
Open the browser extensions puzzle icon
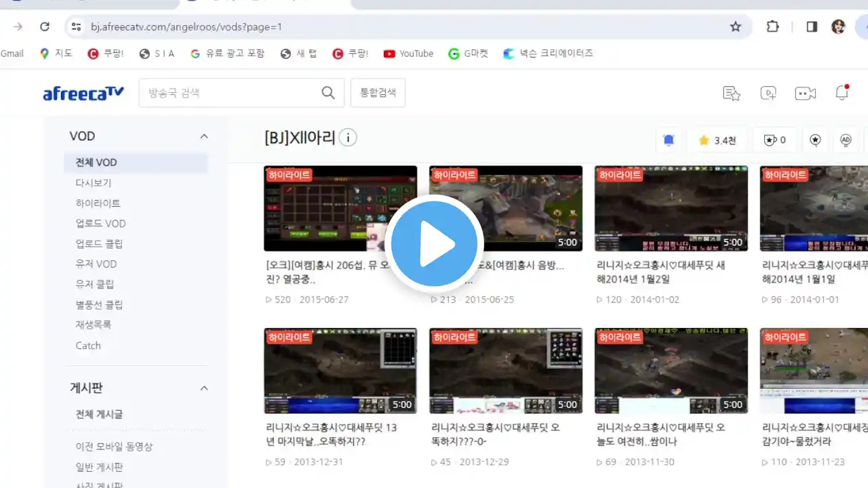(772, 26)
